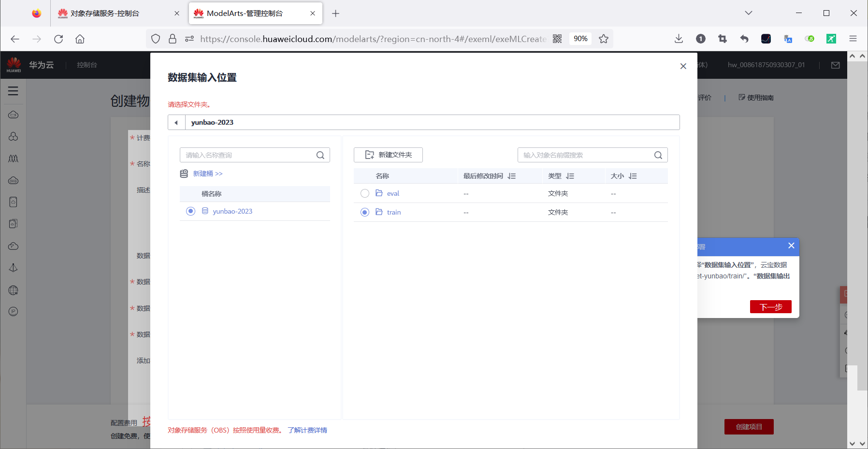
Task: Click the 新建文件夹 button
Action: pyautogui.click(x=388, y=155)
